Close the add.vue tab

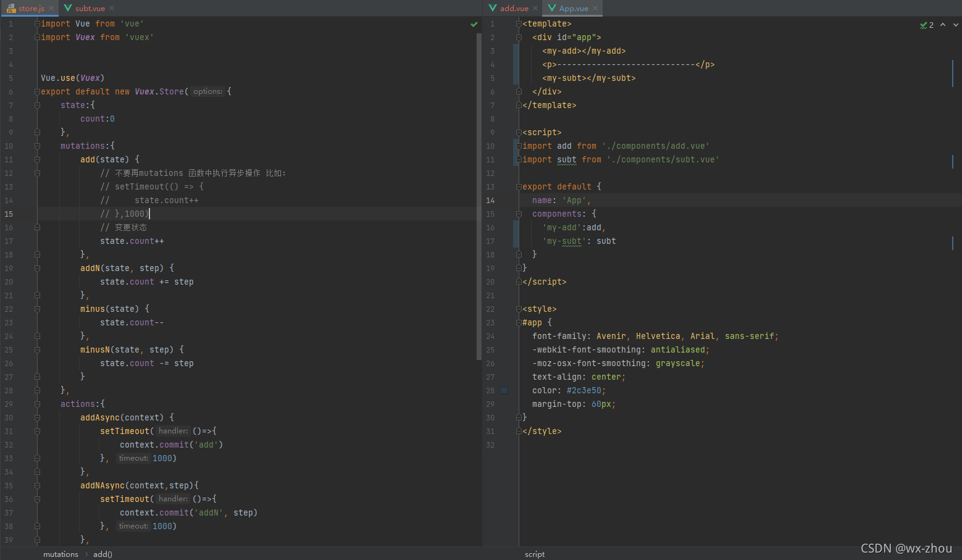tap(535, 8)
